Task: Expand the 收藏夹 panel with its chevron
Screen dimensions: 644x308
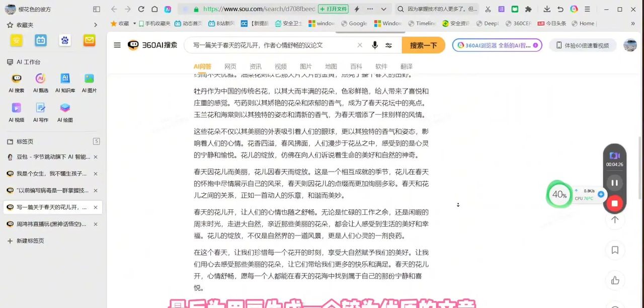Action: [95, 24]
